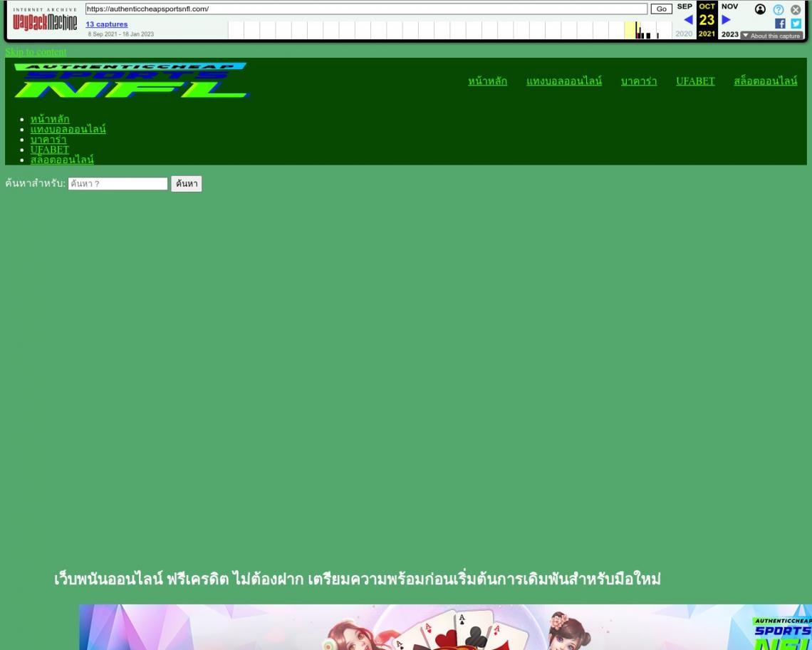This screenshot has height=650, width=812.
Task: Select year 2023 in timeline
Action: [x=729, y=34]
